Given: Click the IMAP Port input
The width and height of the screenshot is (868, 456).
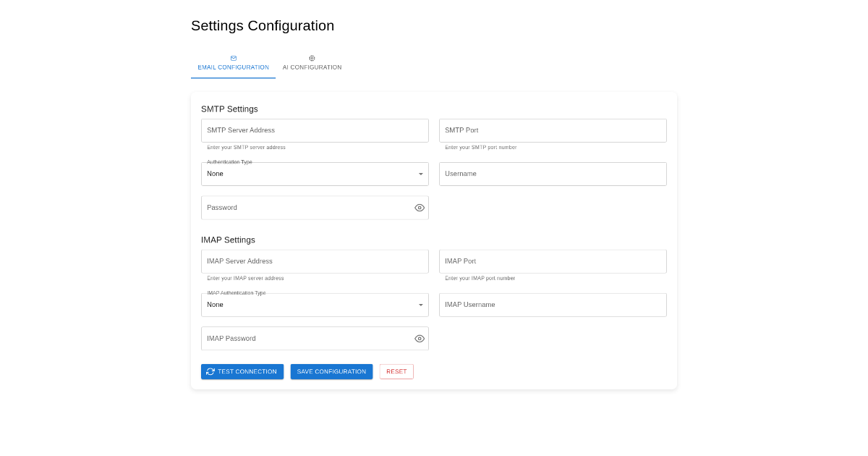Looking at the screenshot, I should (553, 261).
